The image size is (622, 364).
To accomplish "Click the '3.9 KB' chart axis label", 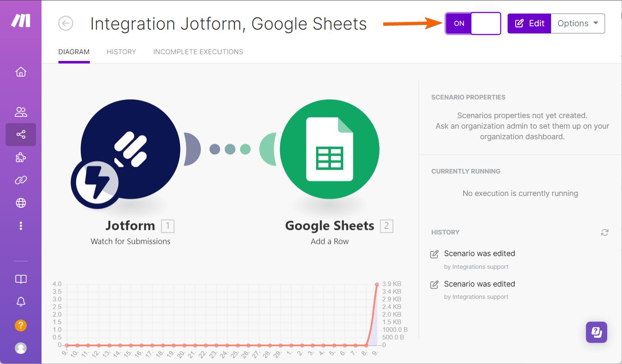I will (x=392, y=284).
